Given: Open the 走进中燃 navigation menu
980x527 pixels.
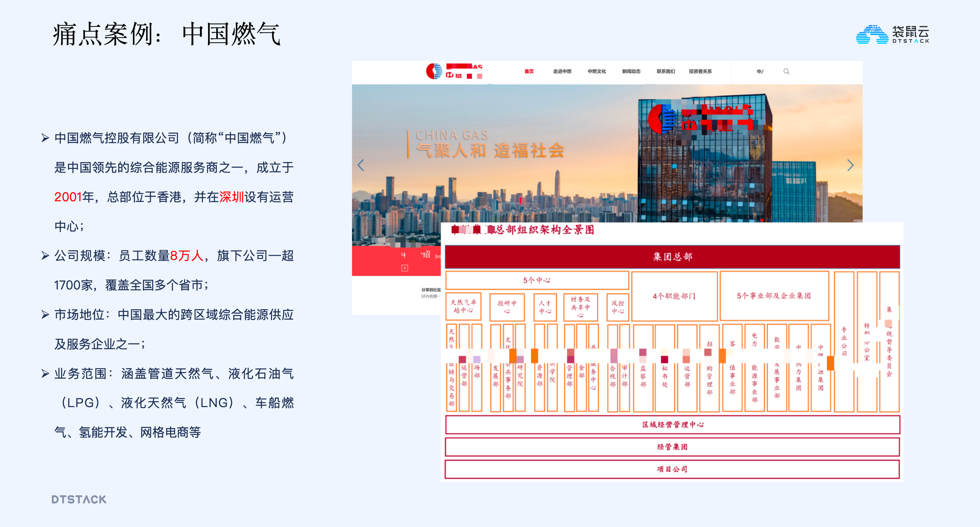Looking at the screenshot, I should [562, 71].
